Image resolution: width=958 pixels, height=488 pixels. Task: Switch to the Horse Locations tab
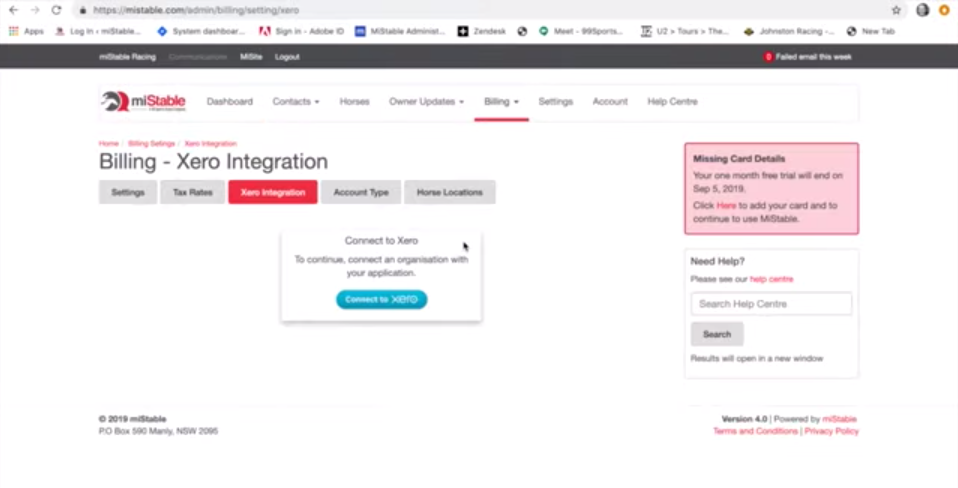coord(450,192)
